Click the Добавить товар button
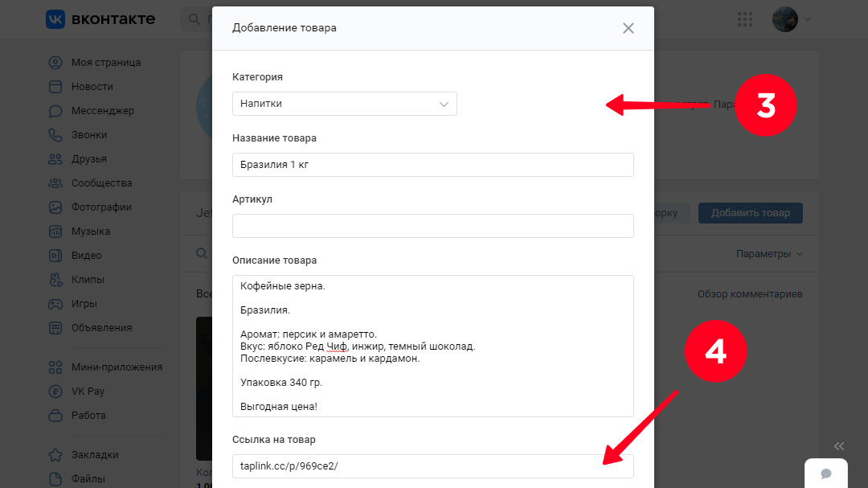Screen dimensions: 868x488 click(x=750, y=213)
